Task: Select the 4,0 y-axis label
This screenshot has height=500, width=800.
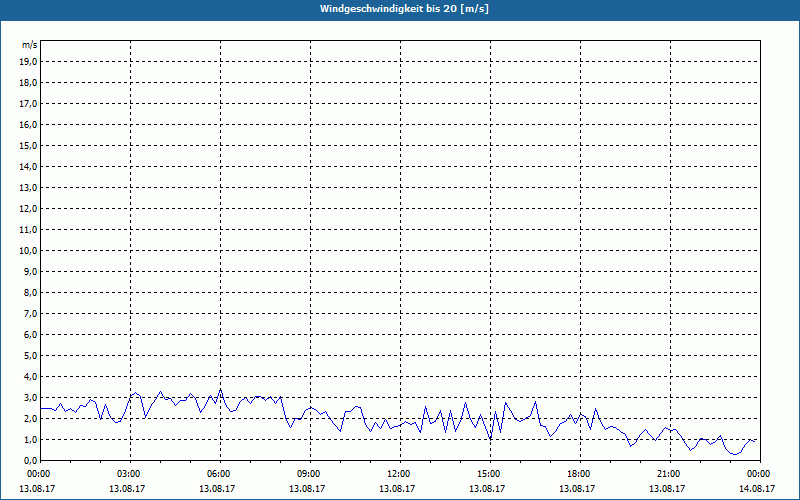Action: pos(31,377)
